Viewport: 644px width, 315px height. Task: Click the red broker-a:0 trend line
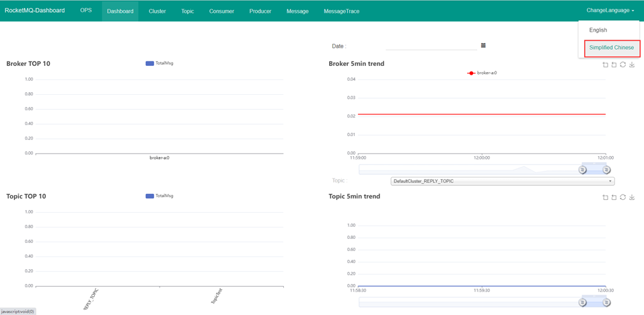point(482,114)
